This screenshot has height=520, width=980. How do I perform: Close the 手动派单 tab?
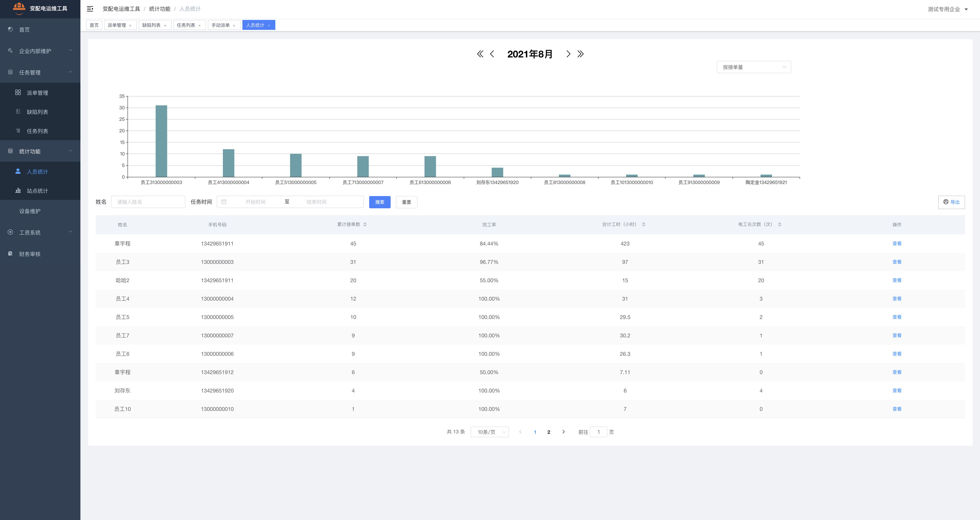[234, 25]
